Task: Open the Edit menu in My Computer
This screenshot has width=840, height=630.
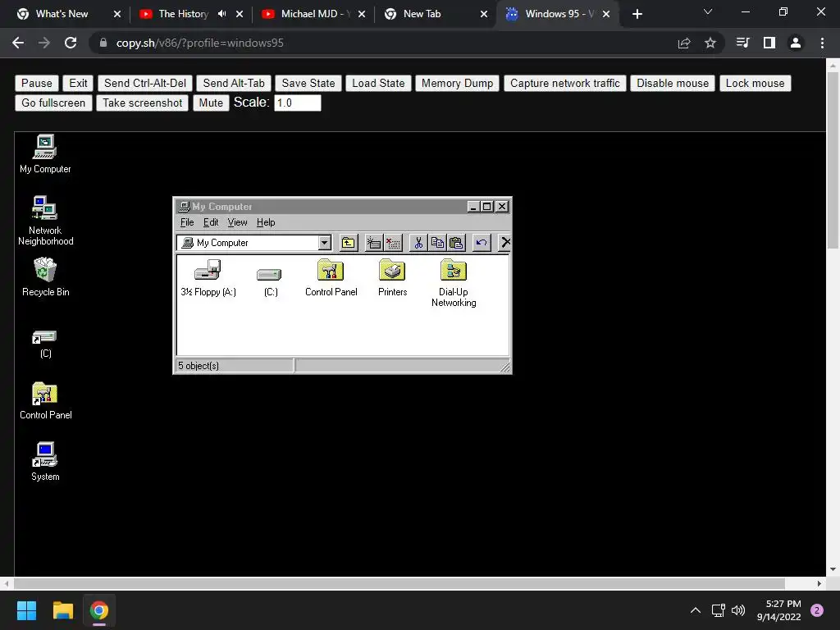Action: click(x=211, y=222)
